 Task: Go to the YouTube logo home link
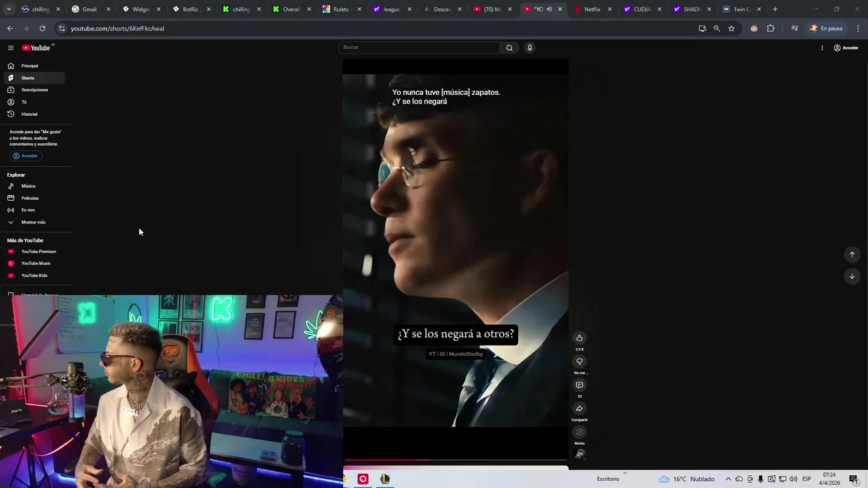pos(36,48)
